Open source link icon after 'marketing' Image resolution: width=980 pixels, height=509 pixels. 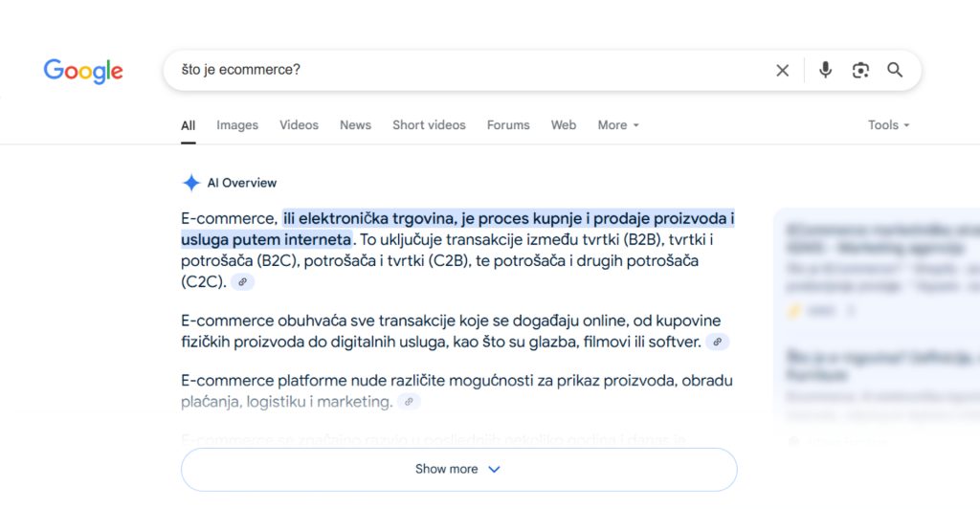point(409,402)
